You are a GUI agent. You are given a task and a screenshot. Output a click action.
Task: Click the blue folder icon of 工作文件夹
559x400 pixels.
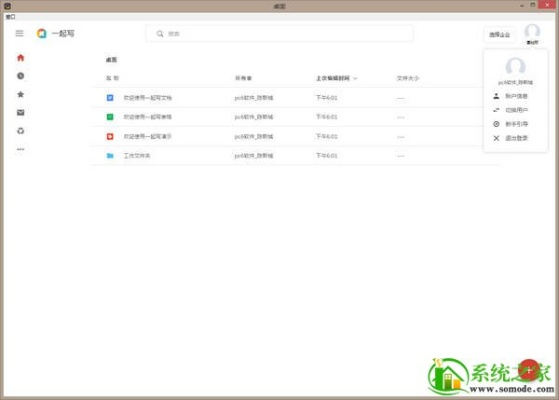[110, 155]
